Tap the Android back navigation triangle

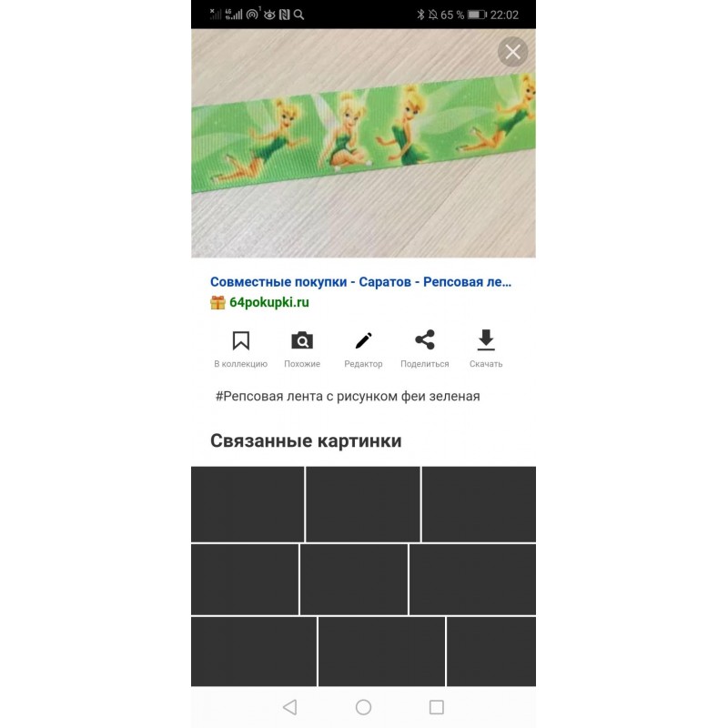pyautogui.click(x=290, y=707)
